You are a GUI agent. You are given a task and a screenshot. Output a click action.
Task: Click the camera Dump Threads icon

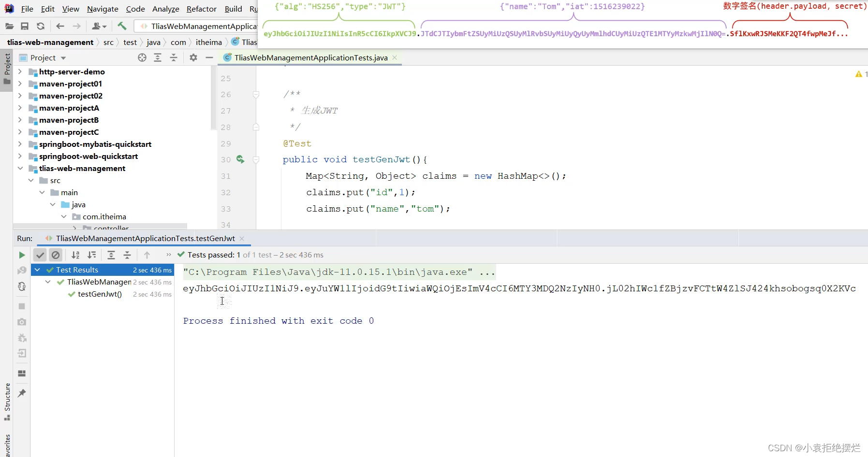click(x=22, y=322)
